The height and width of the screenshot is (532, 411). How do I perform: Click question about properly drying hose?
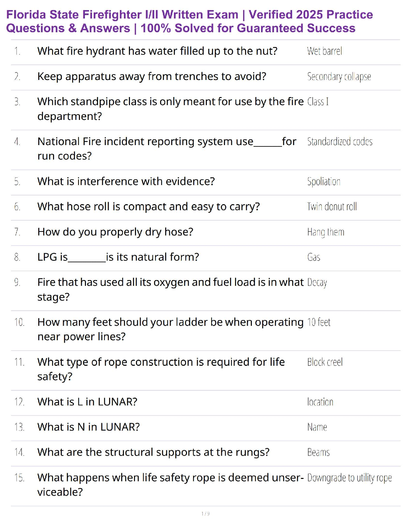pos(115,232)
